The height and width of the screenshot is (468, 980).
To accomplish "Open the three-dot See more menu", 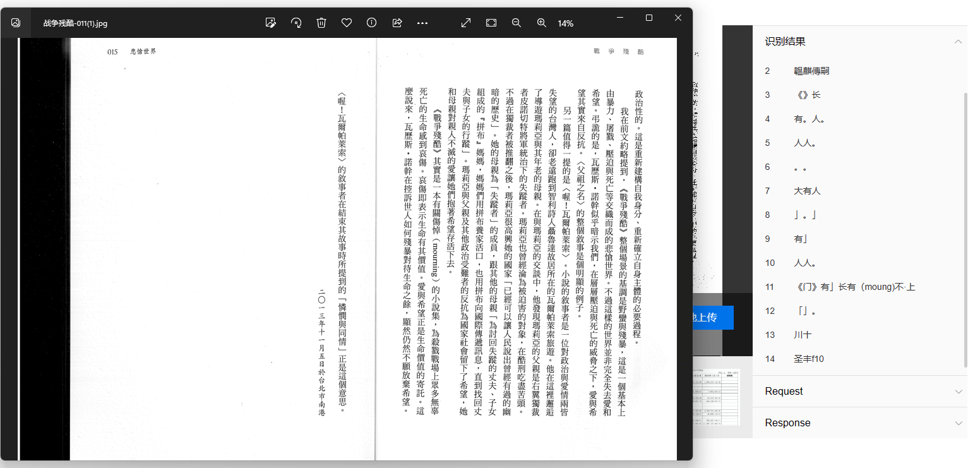I will click(422, 23).
